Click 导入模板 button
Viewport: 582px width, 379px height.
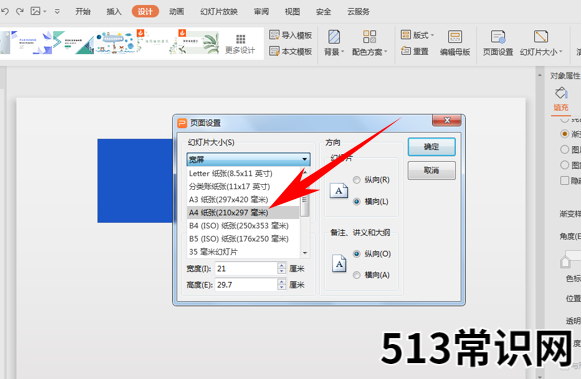pos(291,35)
